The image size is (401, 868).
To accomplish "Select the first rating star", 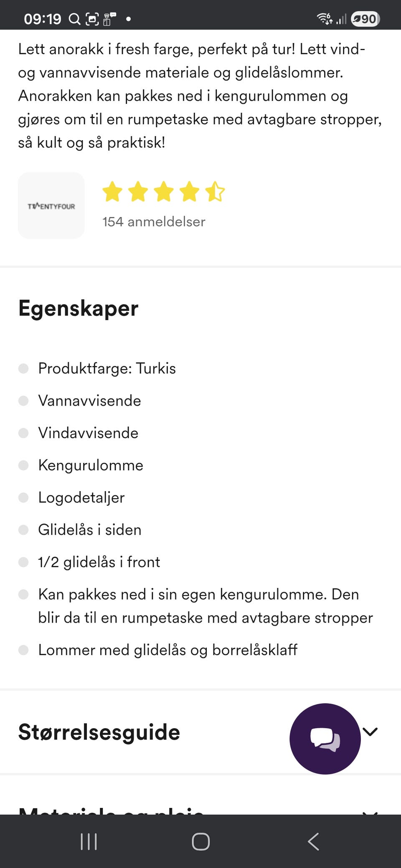I will [x=112, y=192].
